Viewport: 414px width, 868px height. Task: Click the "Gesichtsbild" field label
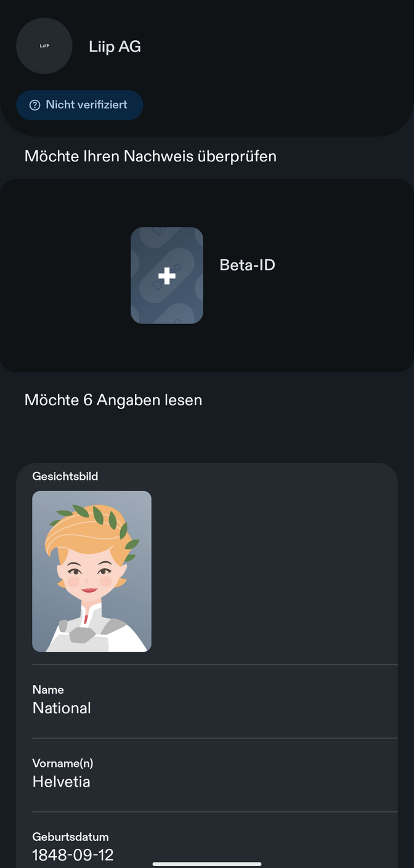(65, 476)
